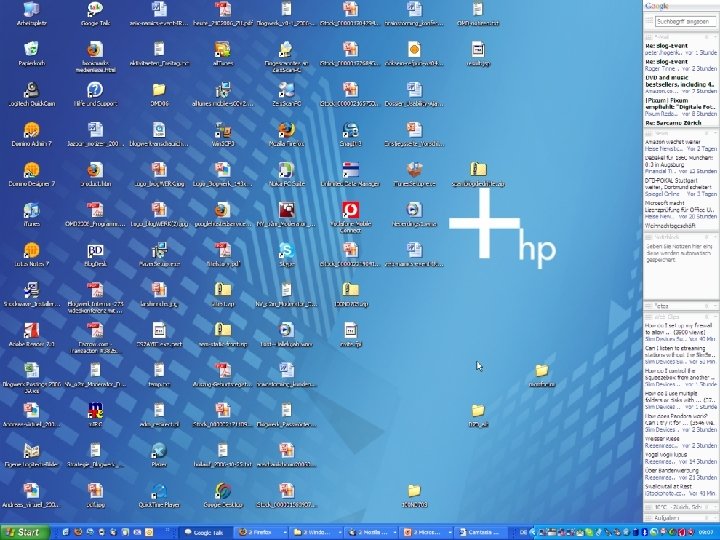Image resolution: width=720 pixels, height=540 pixels.
Task: Select the OMD06 folder icon
Action: click(159, 94)
